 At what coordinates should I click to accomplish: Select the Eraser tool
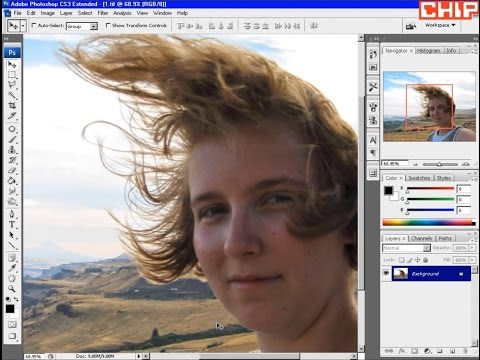click(12, 170)
